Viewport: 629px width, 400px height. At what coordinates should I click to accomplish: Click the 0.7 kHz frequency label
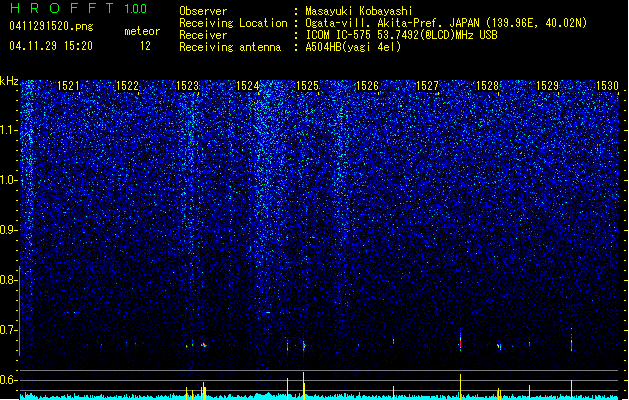(9, 330)
